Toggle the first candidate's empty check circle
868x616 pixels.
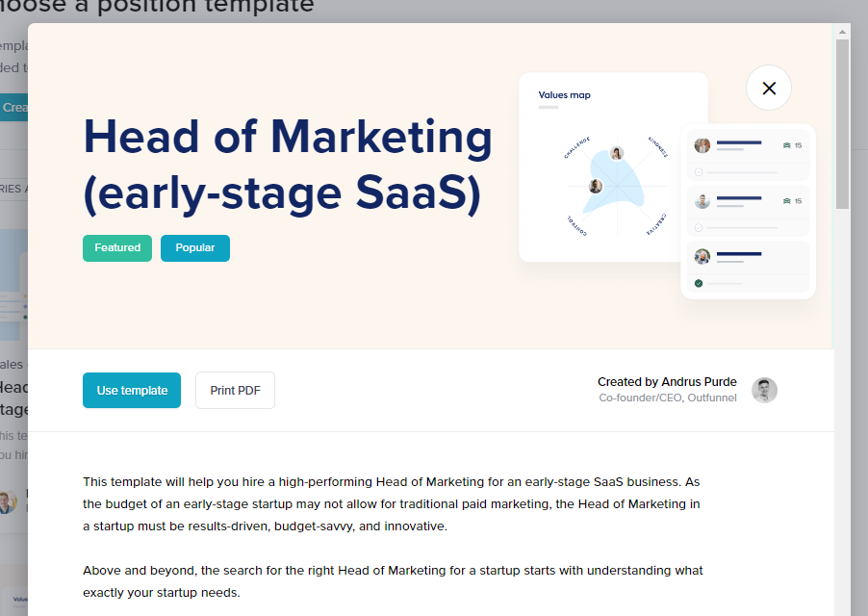699,172
